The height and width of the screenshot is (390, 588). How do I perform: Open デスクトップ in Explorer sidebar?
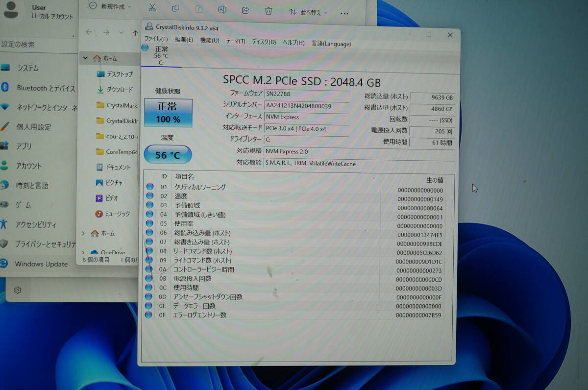114,74
